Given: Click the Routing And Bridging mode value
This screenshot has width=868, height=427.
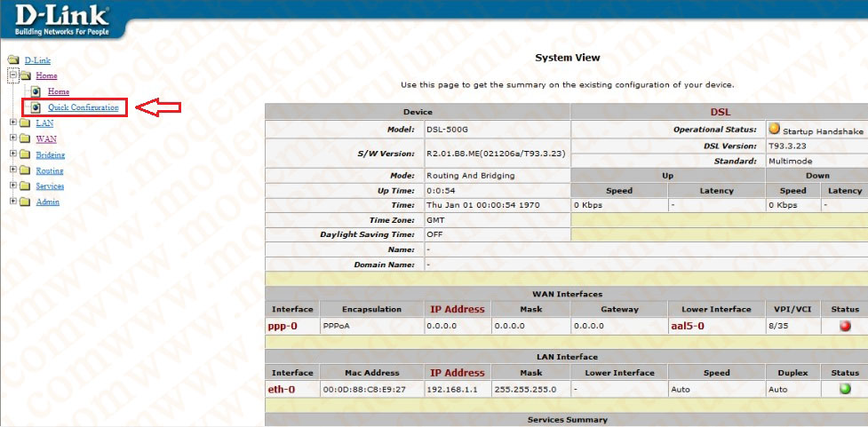Looking at the screenshot, I should pyautogui.click(x=471, y=176).
